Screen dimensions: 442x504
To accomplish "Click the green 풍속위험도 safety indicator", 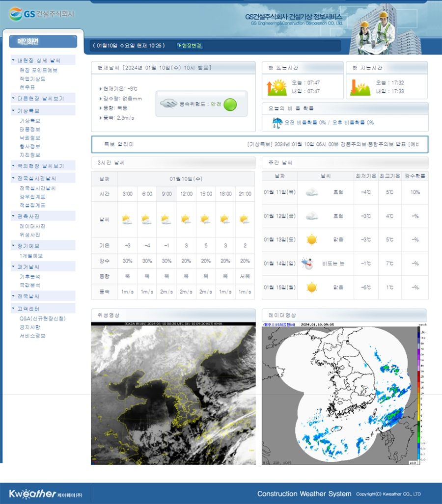I will coord(230,104).
